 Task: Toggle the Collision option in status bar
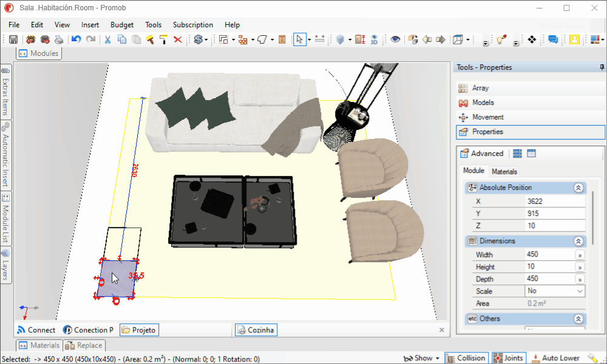click(x=465, y=358)
